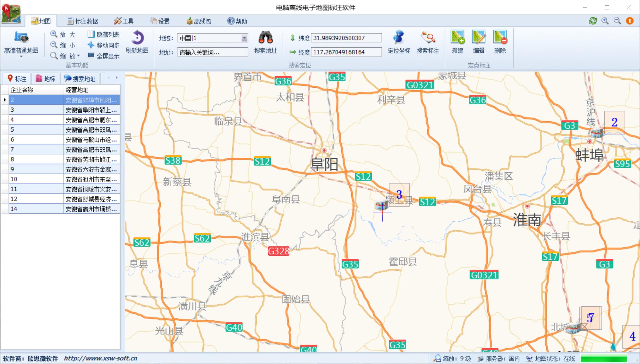Open the 离线包 ribbon tab
The height and width of the screenshot is (364, 640).
pyautogui.click(x=199, y=21)
